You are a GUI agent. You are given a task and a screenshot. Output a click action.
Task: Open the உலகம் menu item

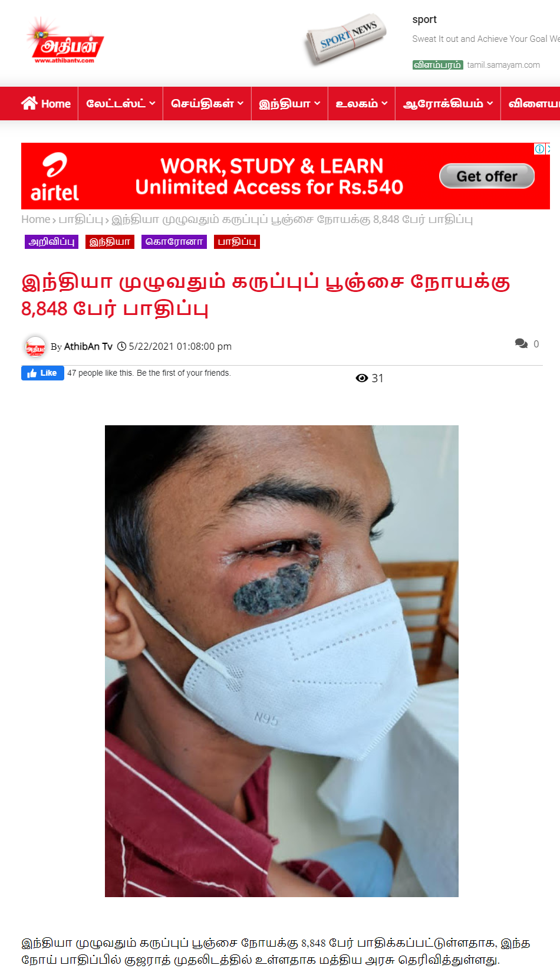pos(361,104)
